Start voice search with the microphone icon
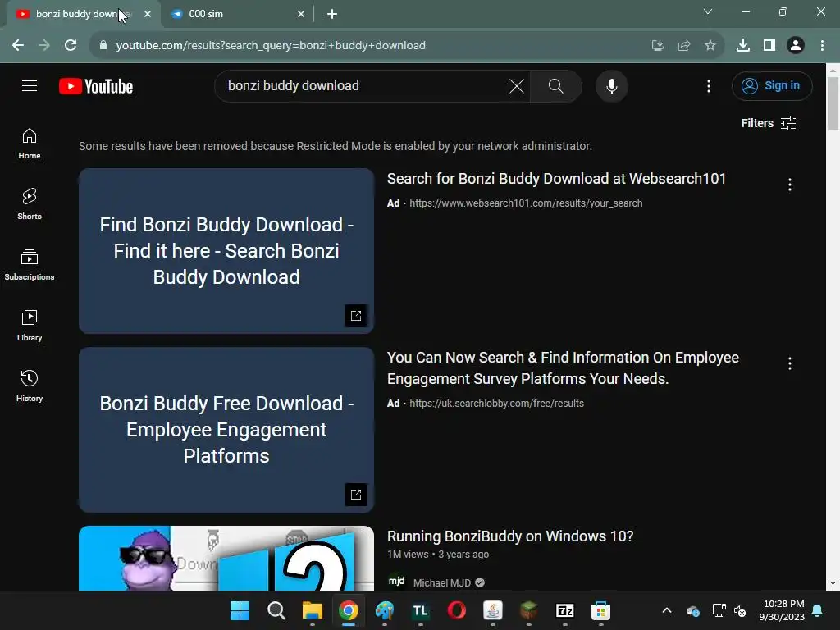The width and height of the screenshot is (840, 630). pyautogui.click(x=611, y=85)
